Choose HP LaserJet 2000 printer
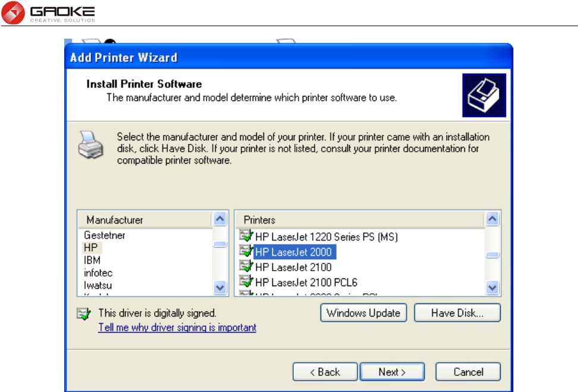Screen dimensions: 578x392 tap(294, 252)
